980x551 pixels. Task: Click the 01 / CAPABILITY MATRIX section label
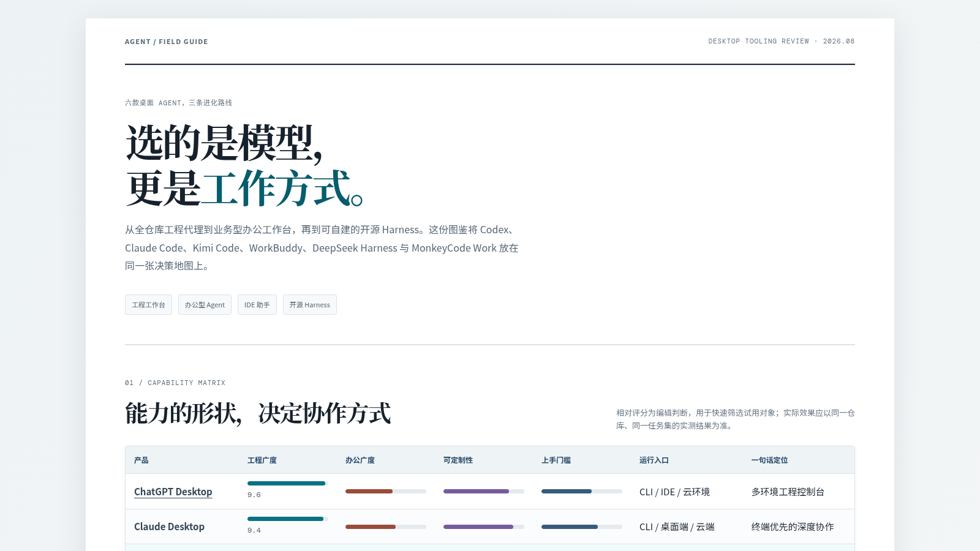175,383
